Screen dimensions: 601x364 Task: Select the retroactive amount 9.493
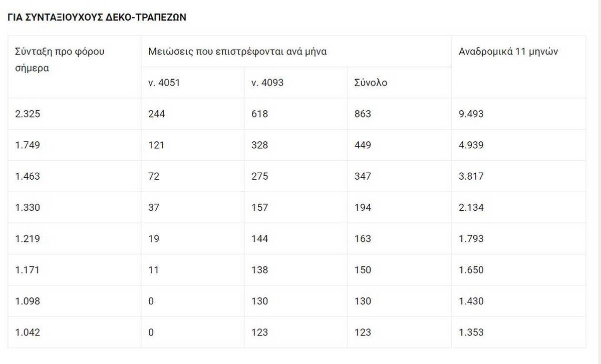pos(471,114)
